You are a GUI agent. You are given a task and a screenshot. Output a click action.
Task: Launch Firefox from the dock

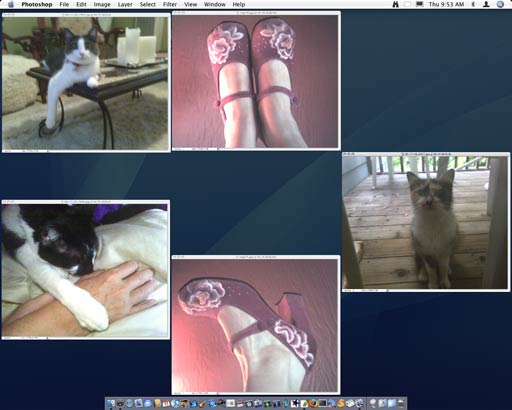(x=313, y=403)
